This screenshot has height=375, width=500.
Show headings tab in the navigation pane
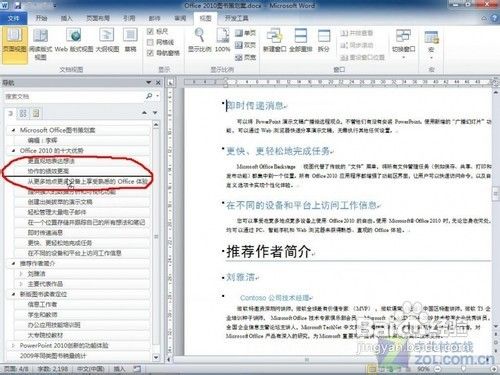click(x=11, y=113)
